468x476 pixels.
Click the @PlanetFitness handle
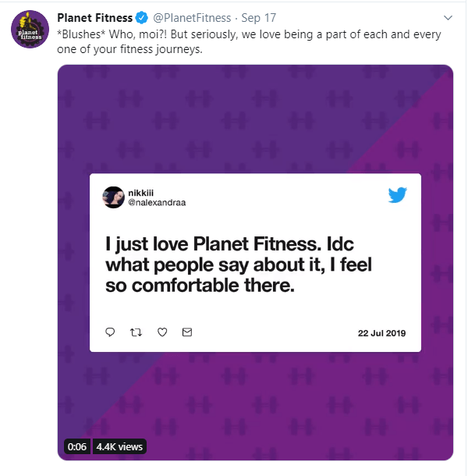(x=192, y=18)
